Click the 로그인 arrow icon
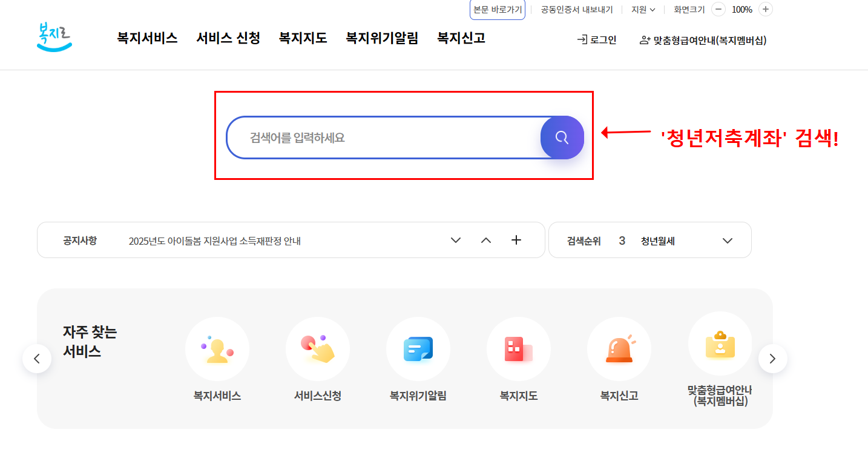This screenshot has height=458, width=868. pyautogui.click(x=582, y=40)
